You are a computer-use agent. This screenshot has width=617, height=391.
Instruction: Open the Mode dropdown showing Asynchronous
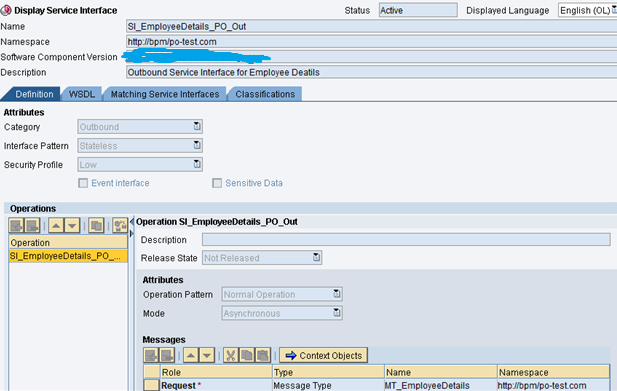(x=336, y=313)
